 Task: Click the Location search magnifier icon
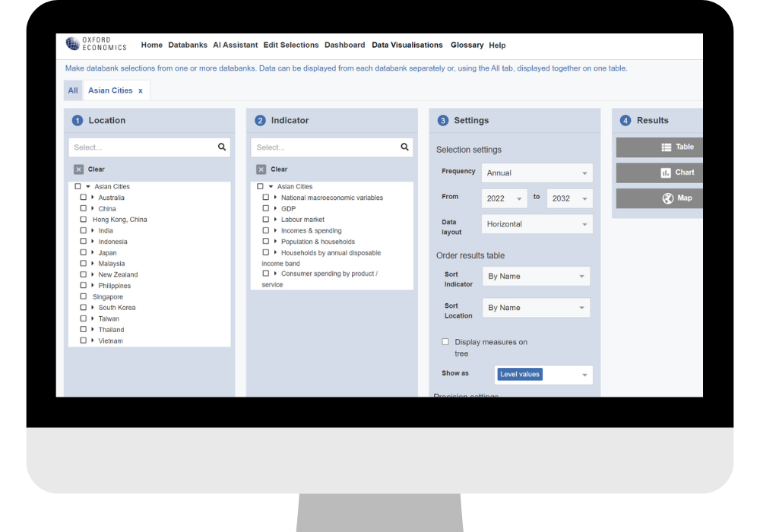click(x=222, y=147)
